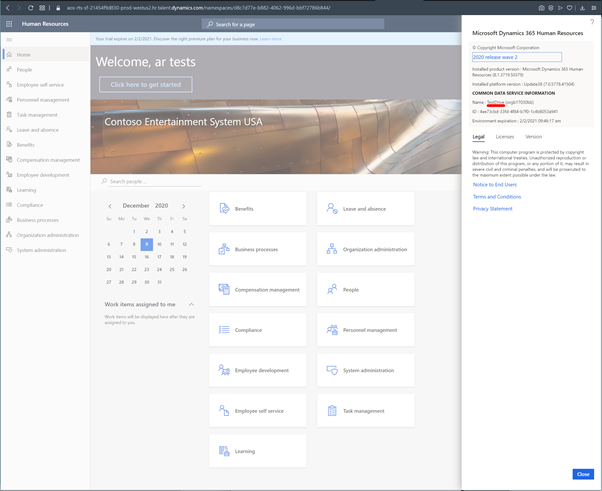Open the People tile

(366, 289)
